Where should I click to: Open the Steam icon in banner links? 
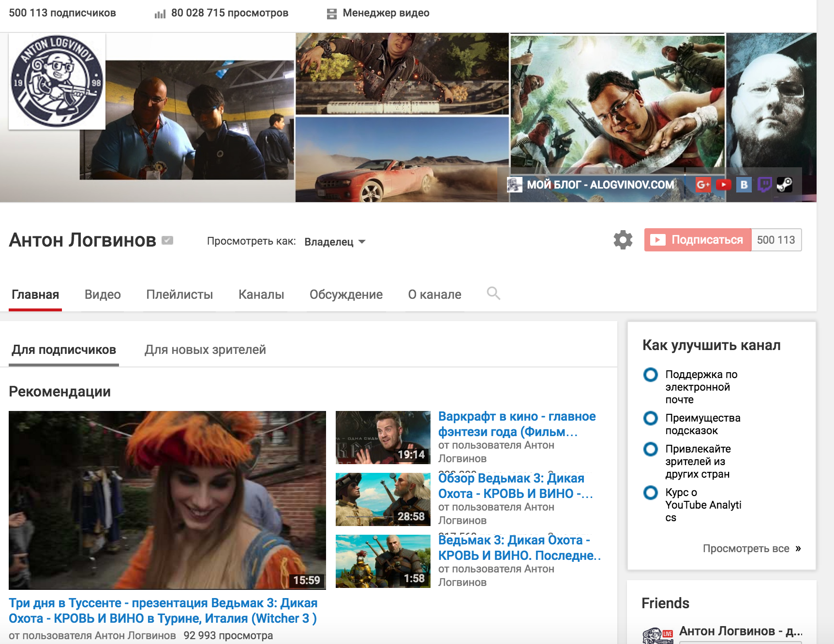click(785, 184)
